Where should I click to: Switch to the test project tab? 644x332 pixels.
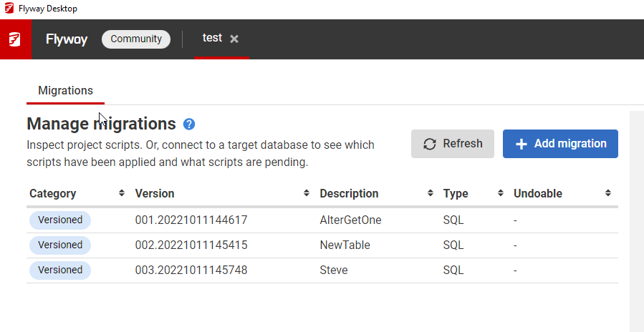[x=212, y=38]
